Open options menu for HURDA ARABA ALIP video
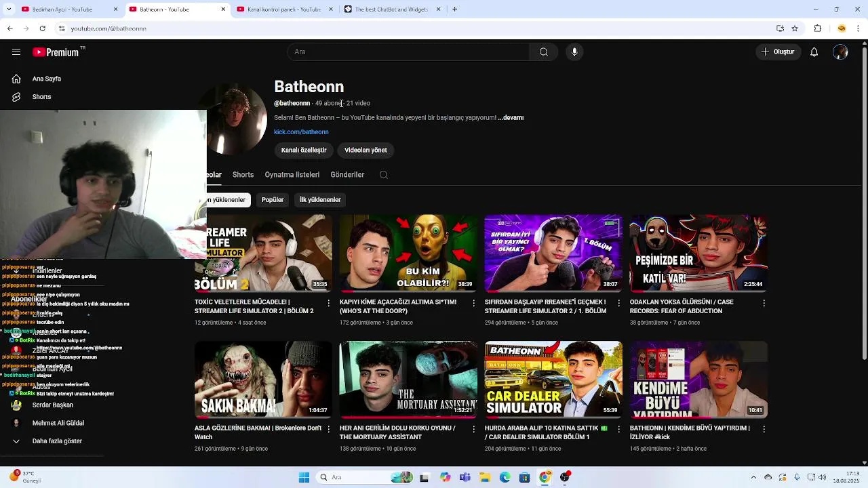This screenshot has height=488, width=868. (x=618, y=429)
